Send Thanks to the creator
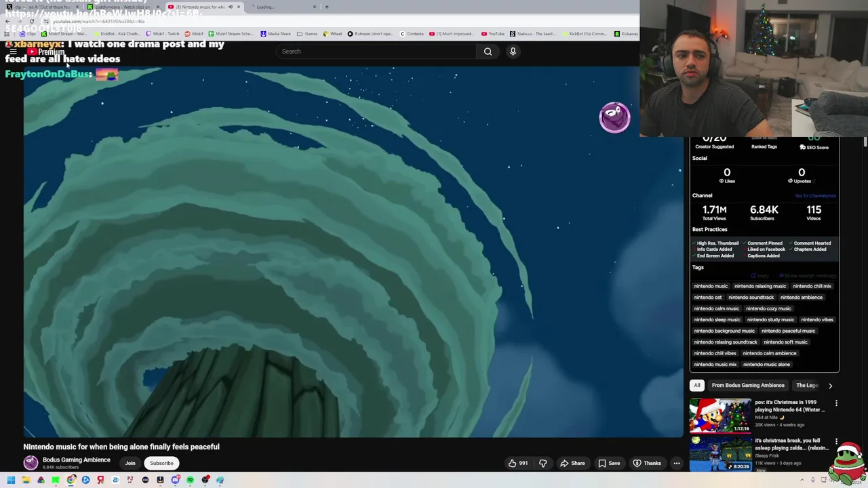The width and height of the screenshot is (868, 488). [647, 463]
